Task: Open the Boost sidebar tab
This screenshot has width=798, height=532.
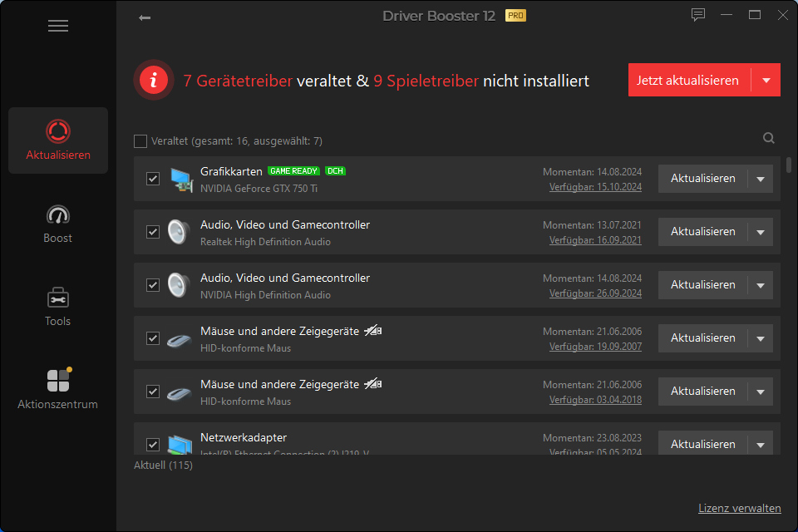Action: (x=58, y=224)
